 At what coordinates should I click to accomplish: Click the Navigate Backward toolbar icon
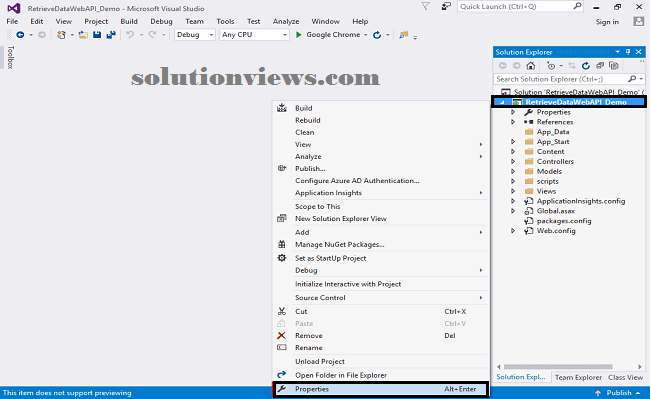click(x=20, y=35)
